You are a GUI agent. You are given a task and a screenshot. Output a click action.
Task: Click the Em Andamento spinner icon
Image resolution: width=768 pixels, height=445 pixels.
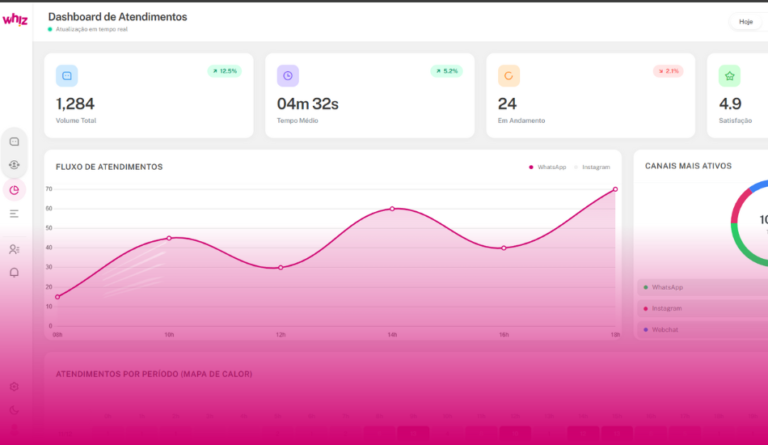(509, 75)
